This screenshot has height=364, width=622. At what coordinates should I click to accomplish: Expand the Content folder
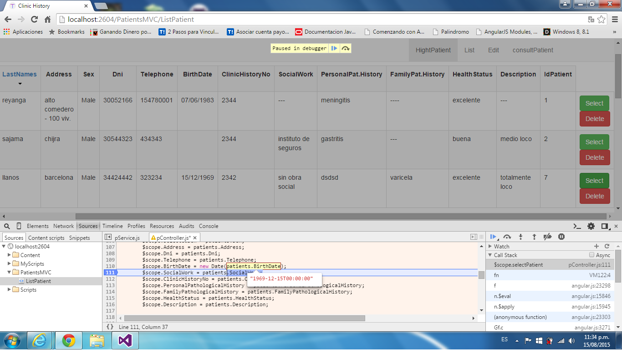click(x=10, y=255)
